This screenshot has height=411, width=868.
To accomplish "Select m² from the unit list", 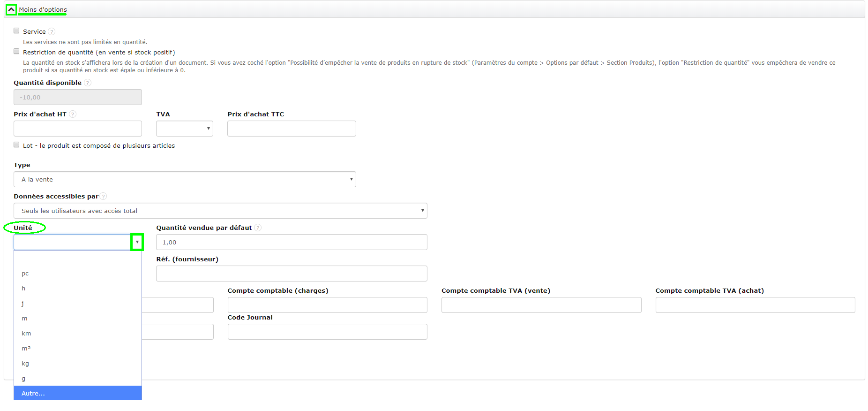I will coord(26,348).
